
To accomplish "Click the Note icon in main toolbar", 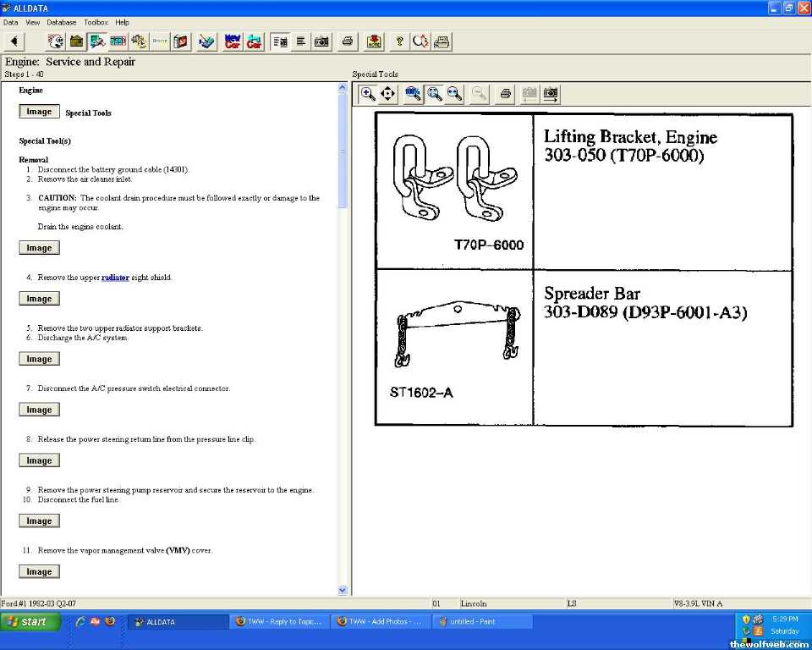I will (x=374, y=41).
